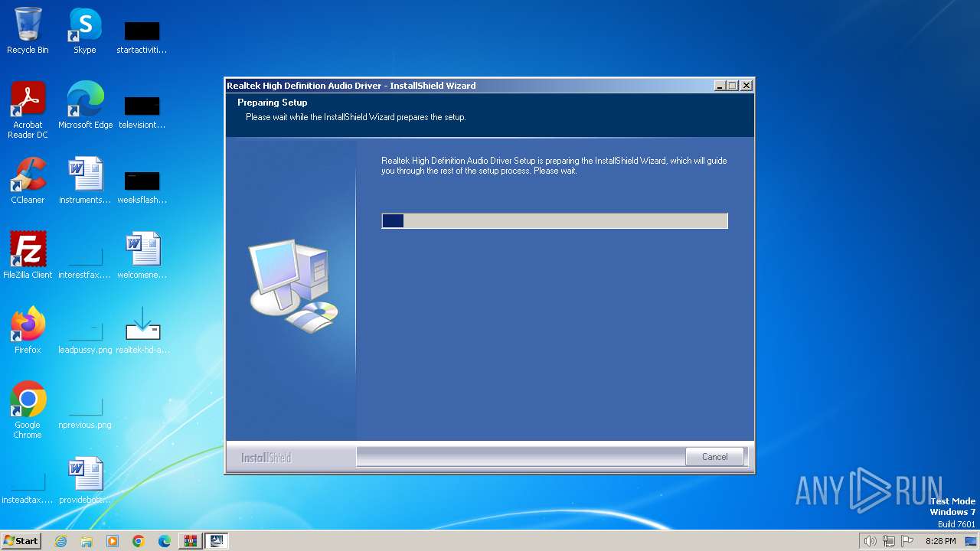Screen dimensions: 980x551
Task: Select the nprevious.png desktop file
Action: [85, 413]
